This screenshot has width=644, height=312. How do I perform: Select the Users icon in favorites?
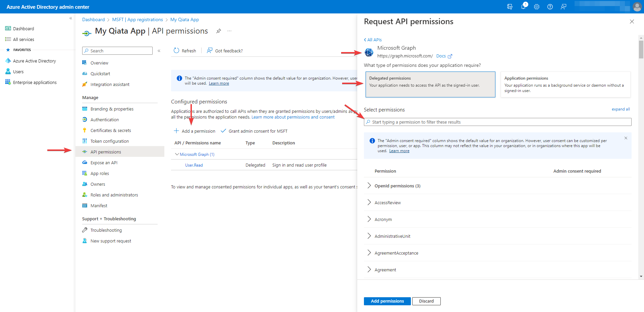tap(8, 72)
